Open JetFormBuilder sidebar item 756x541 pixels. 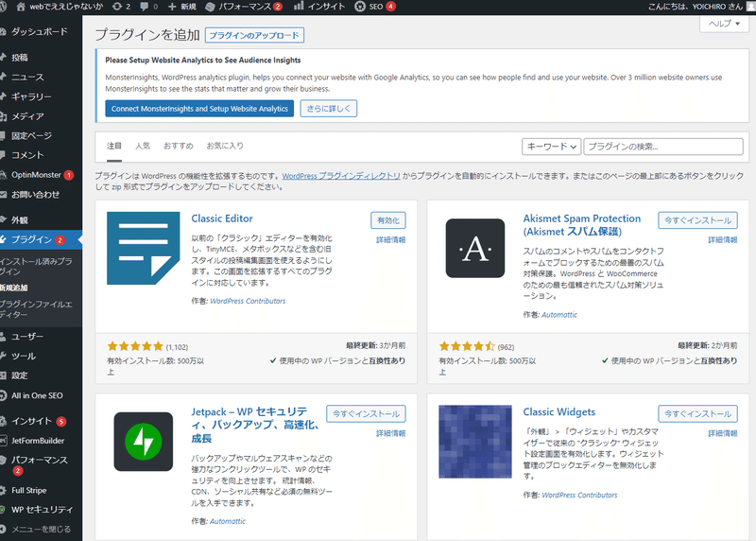point(38,441)
